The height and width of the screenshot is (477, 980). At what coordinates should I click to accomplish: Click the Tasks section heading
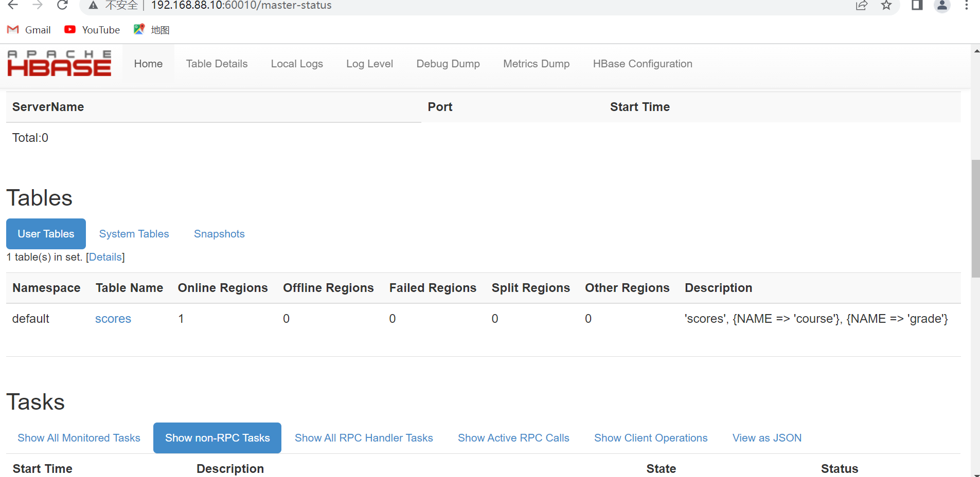tap(35, 402)
